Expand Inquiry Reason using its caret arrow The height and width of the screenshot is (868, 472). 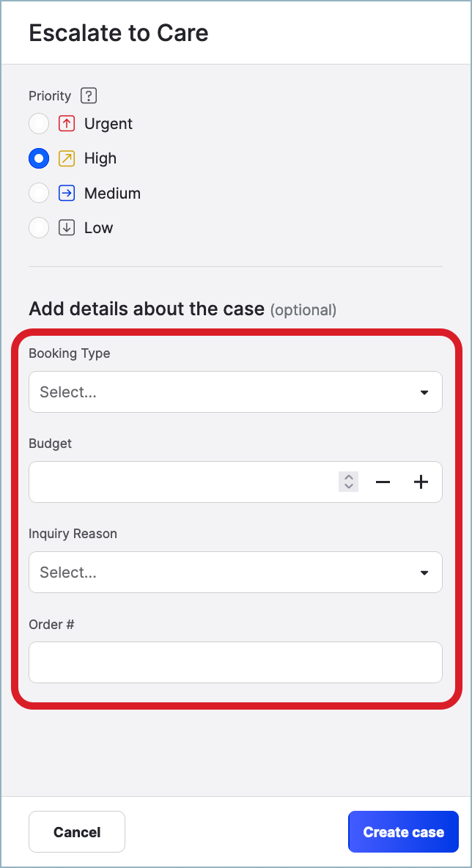(x=424, y=573)
